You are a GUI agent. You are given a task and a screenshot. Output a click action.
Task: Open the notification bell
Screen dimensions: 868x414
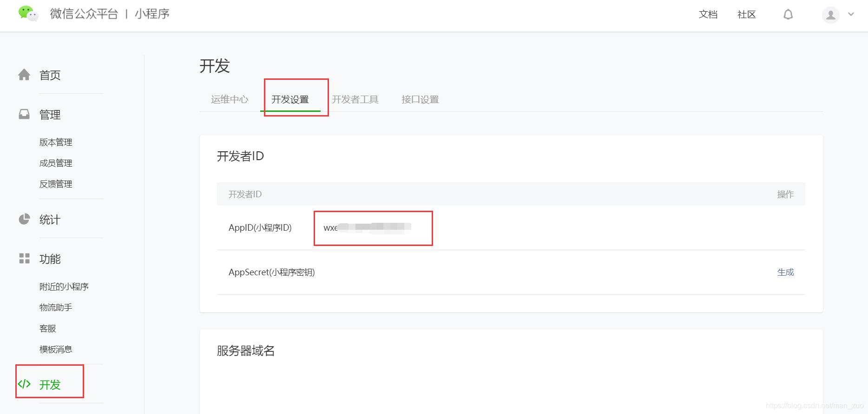(x=788, y=14)
